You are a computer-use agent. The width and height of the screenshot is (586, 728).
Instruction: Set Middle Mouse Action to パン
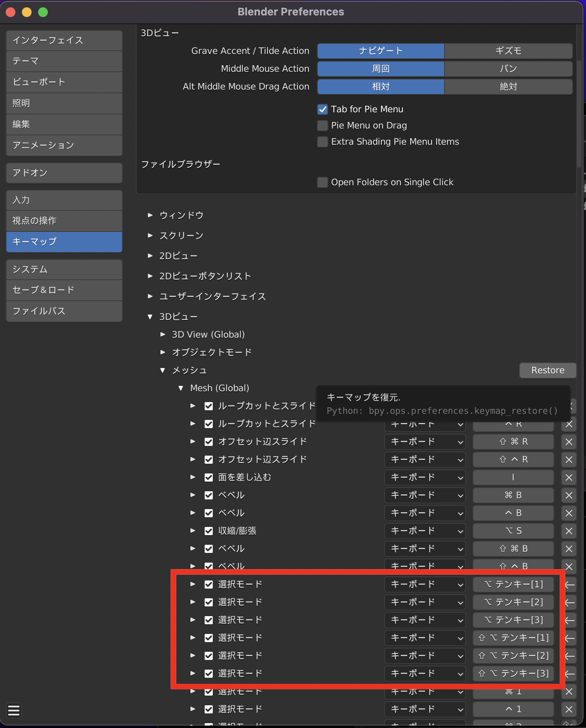[x=509, y=69]
